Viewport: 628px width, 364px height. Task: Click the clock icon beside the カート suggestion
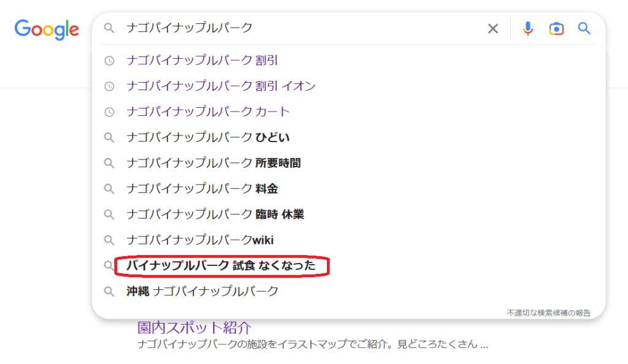coord(109,112)
